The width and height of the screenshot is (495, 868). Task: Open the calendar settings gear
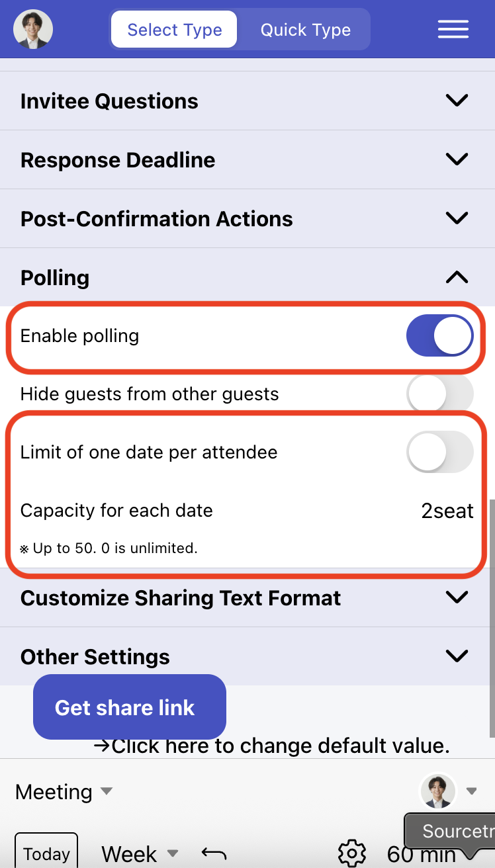[x=351, y=853]
